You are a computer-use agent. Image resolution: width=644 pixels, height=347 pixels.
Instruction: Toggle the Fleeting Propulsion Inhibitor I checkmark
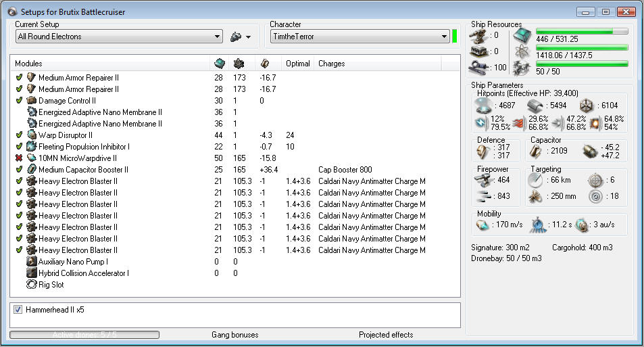(x=19, y=146)
